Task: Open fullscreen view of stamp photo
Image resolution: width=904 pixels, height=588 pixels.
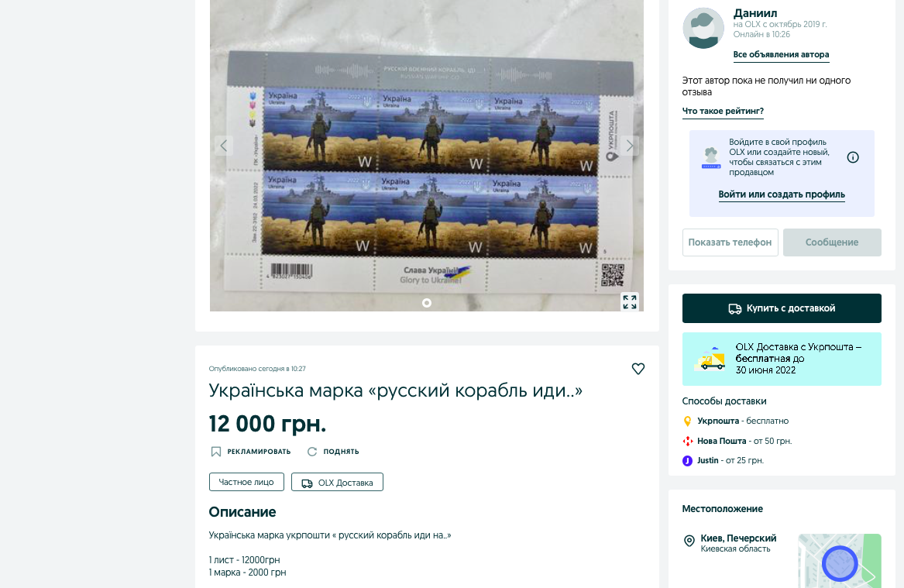Action: point(630,301)
